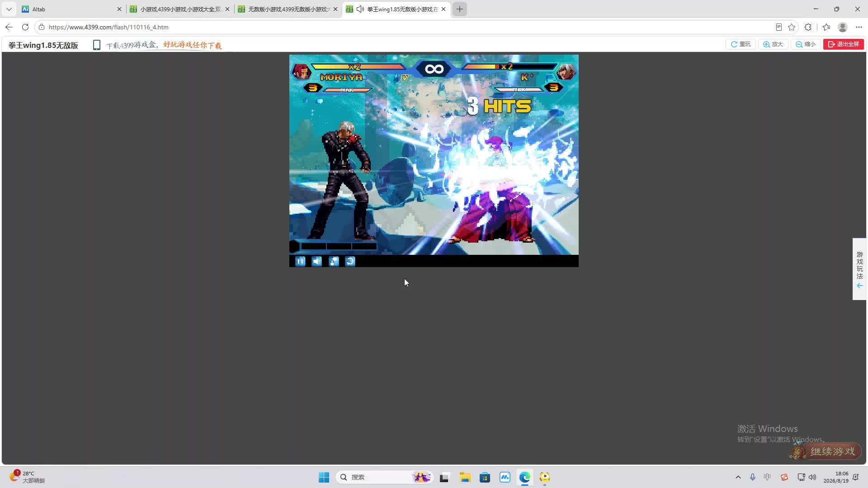
Task: Go back to the previous page
Action: [x=9, y=27]
